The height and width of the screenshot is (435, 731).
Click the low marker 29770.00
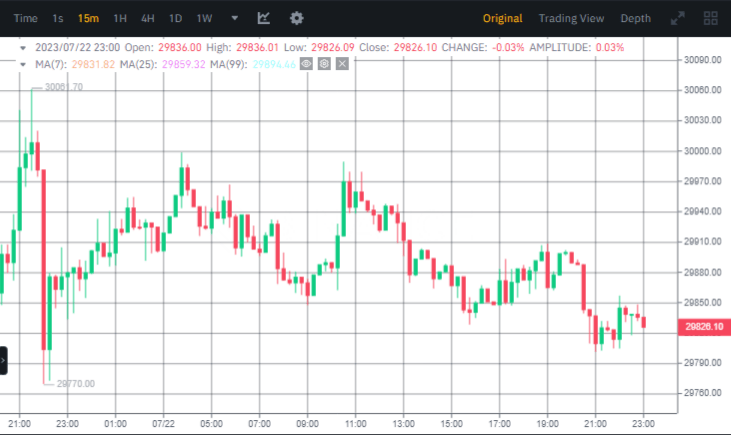pyautogui.click(x=76, y=384)
